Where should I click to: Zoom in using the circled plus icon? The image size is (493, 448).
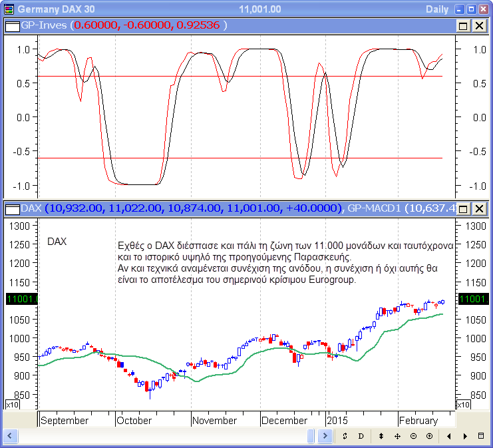coord(430,436)
